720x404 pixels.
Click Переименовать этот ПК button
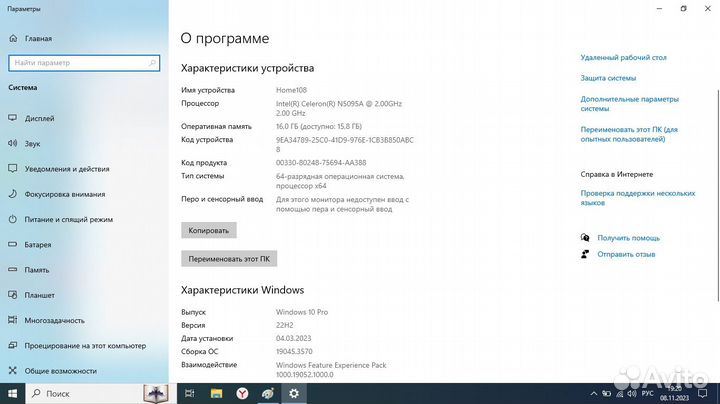point(229,259)
